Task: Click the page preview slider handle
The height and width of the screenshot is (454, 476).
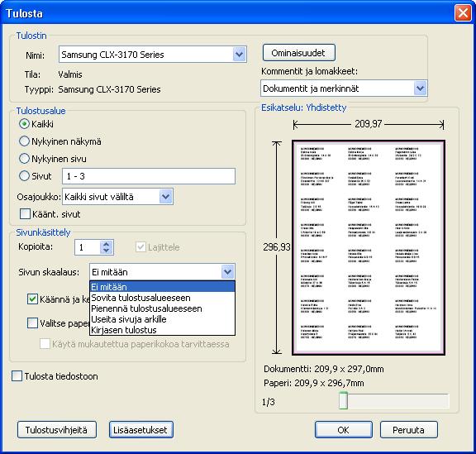Action: [343, 400]
